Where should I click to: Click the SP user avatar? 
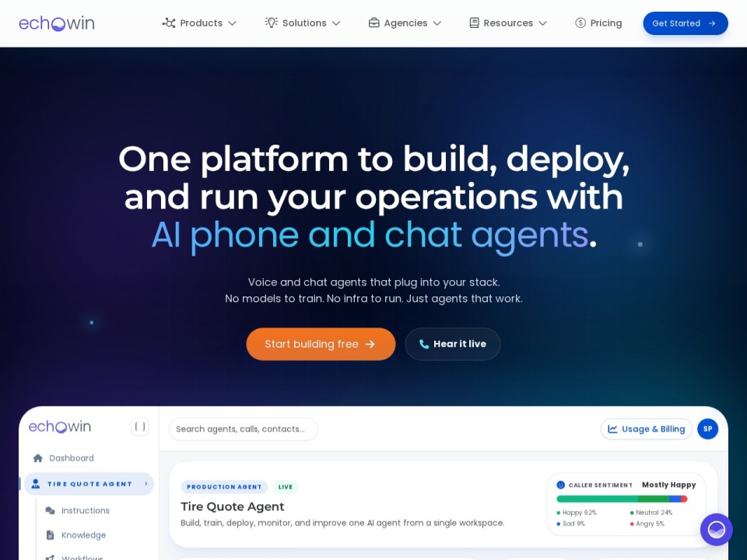click(x=708, y=429)
